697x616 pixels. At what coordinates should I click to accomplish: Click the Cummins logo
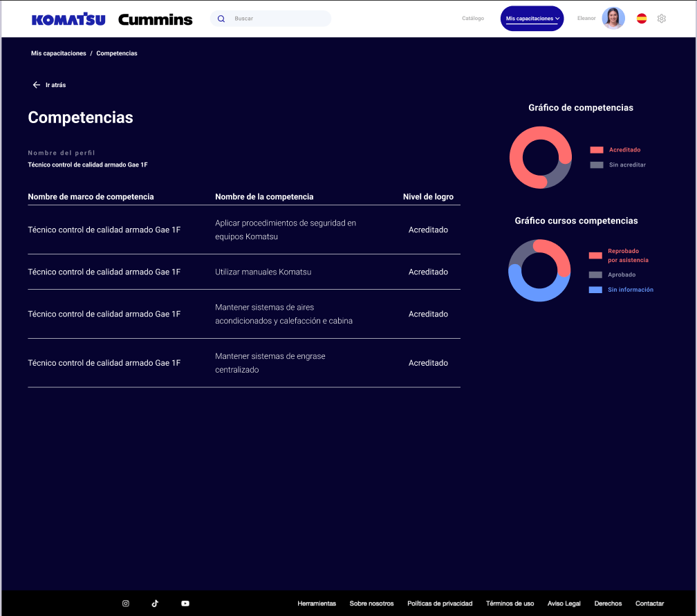[155, 19]
